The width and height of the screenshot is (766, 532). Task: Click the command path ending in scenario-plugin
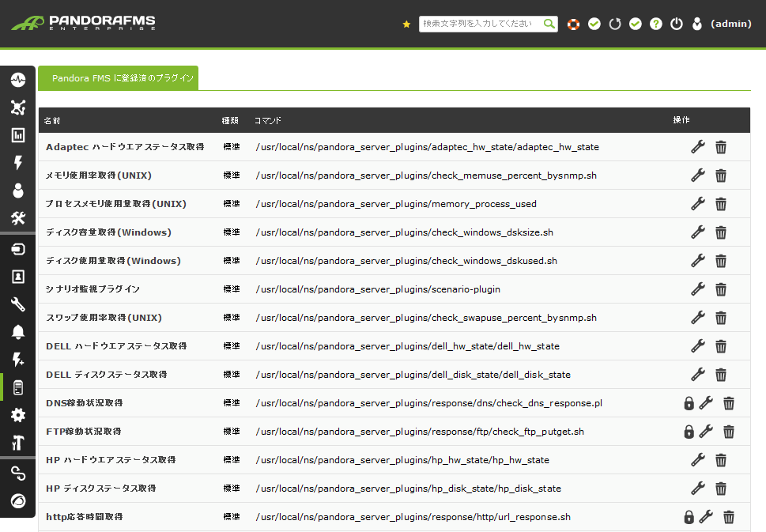click(378, 289)
